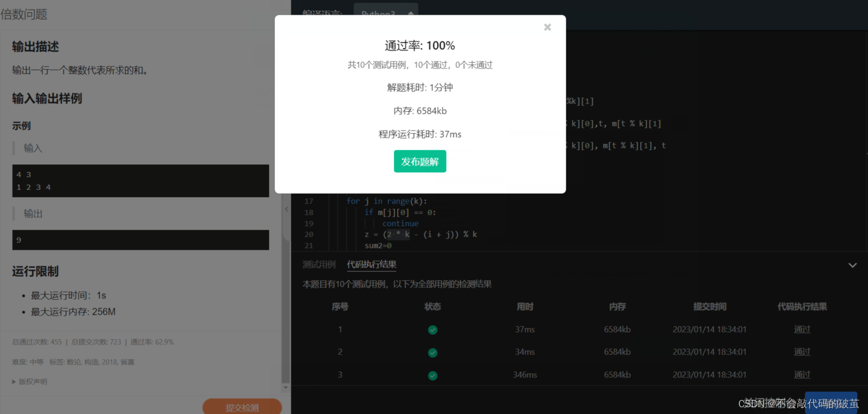868x414 pixels.
Task: Click the 用时 column header
Action: pyautogui.click(x=525, y=306)
